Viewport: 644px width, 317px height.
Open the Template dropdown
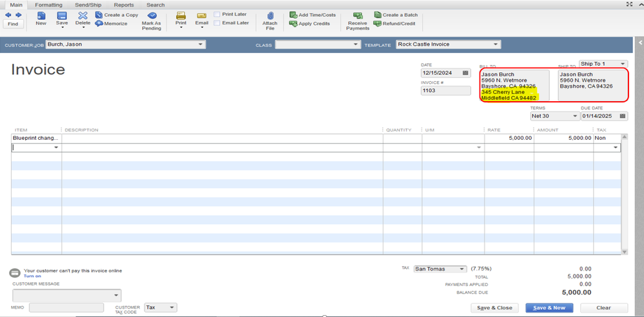pyautogui.click(x=496, y=44)
